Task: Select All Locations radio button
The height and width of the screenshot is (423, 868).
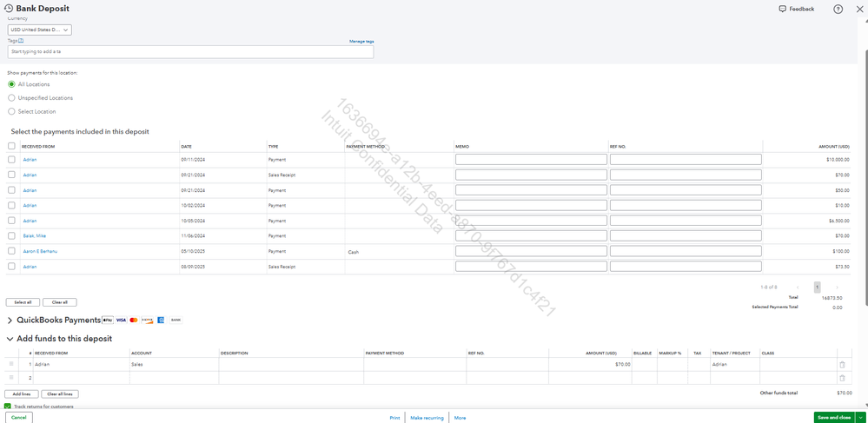Action: (x=11, y=84)
